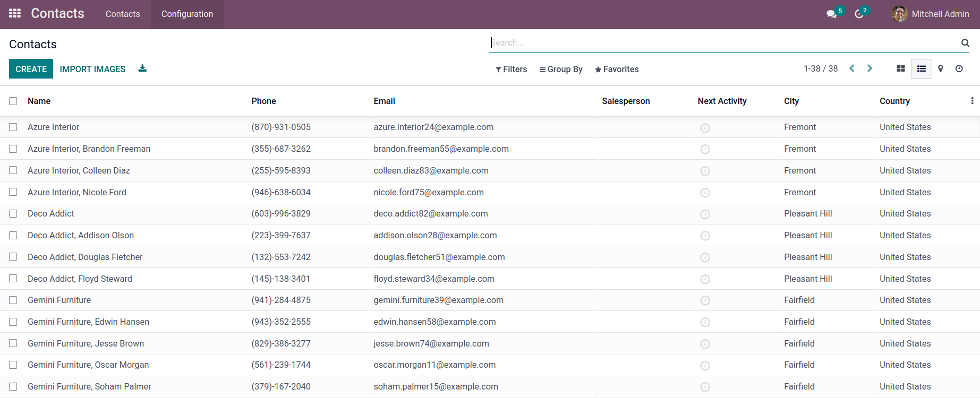This screenshot has width=980, height=398.
Task: Switch to activity view
Action: point(959,69)
